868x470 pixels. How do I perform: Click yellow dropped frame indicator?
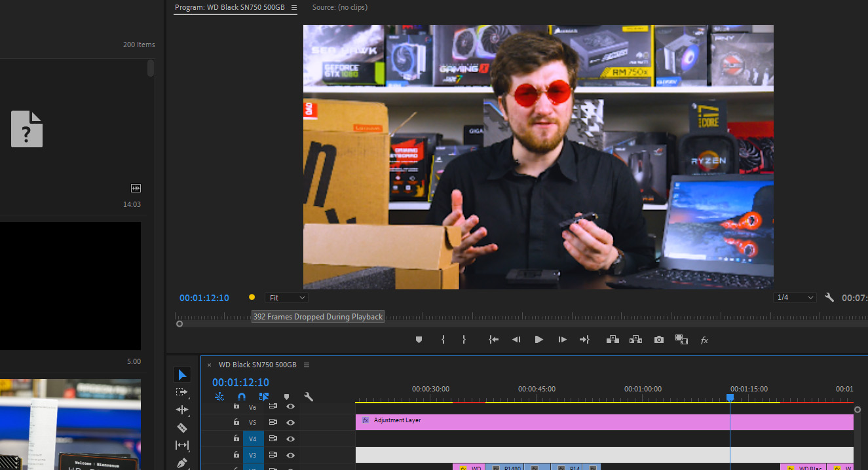252,297
